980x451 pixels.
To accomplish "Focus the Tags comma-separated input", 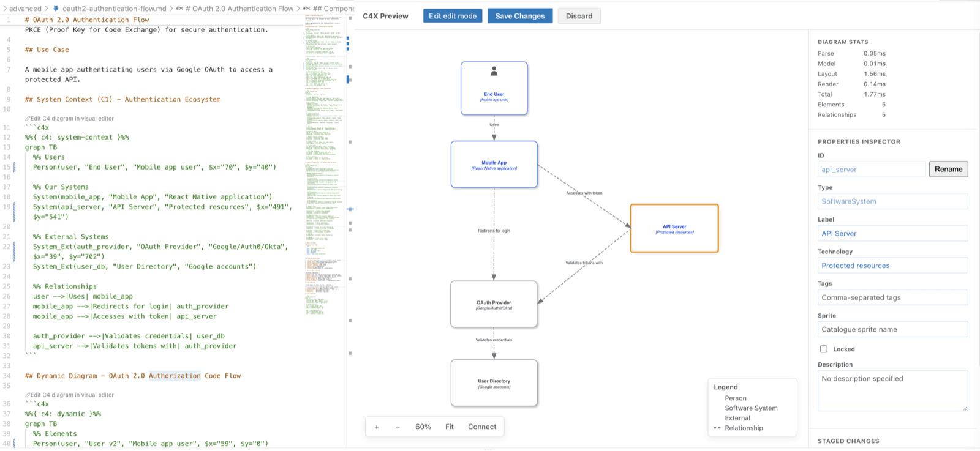I will point(892,297).
